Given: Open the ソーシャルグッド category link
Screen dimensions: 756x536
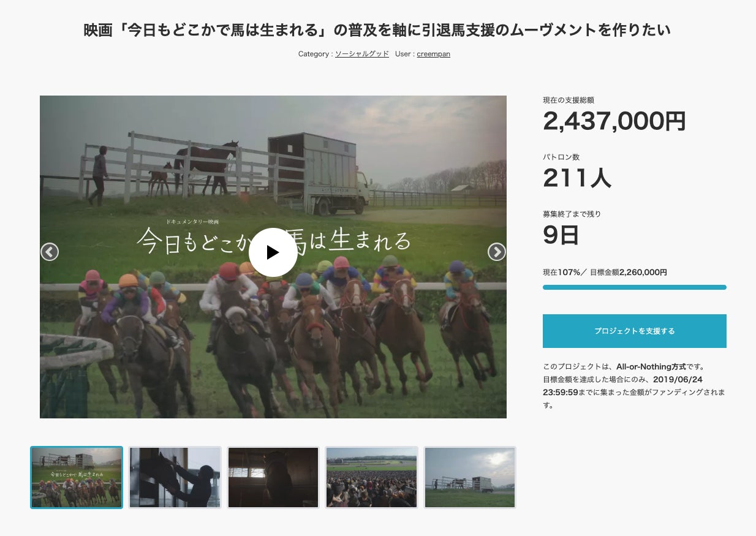Looking at the screenshot, I should coord(362,54).
